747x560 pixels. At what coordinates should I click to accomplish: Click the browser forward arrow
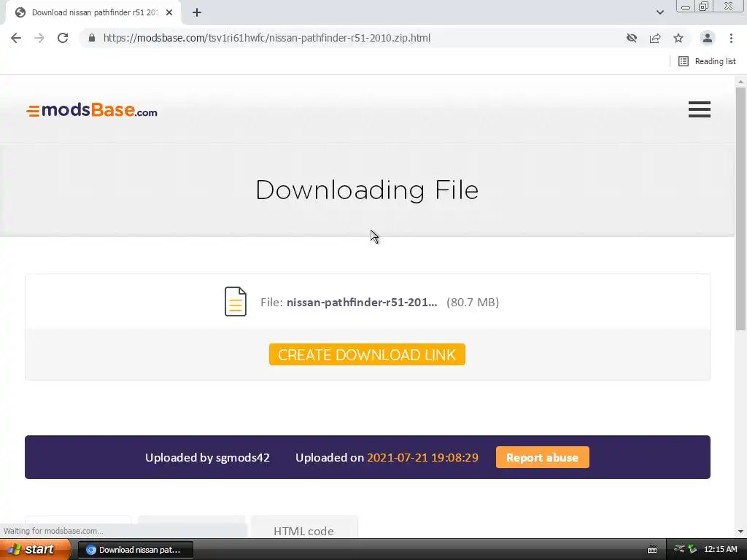pos(39,38)
